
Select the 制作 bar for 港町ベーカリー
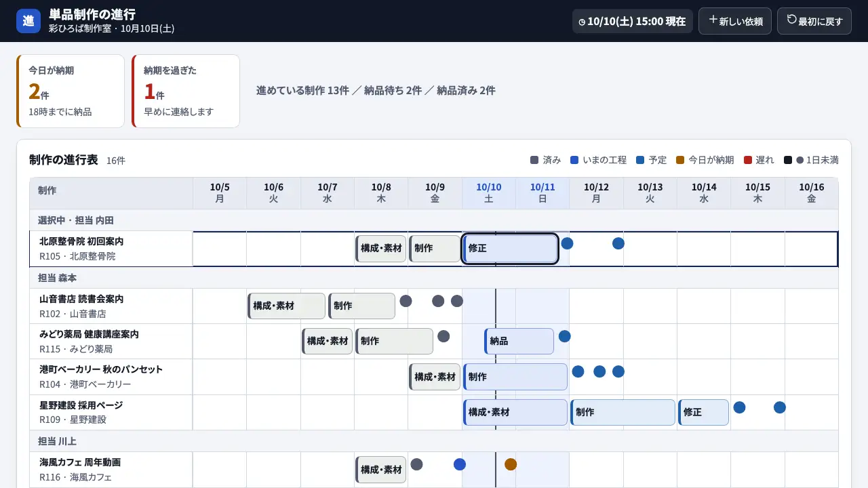tap(515, 377)
